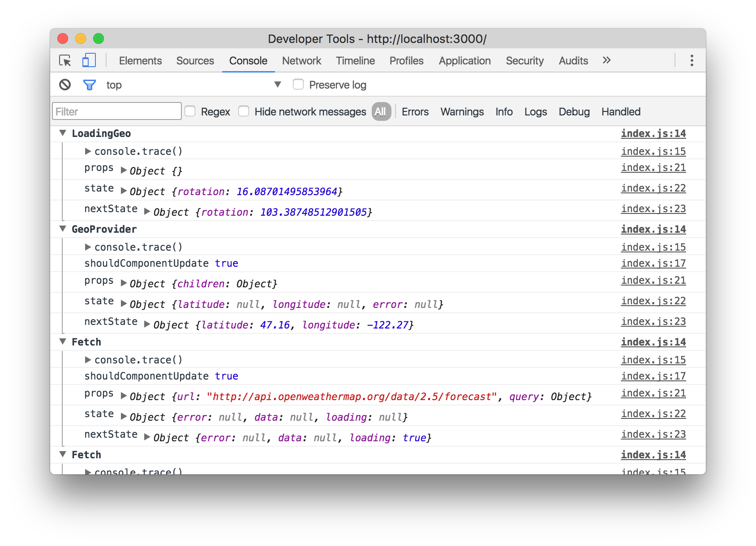Viewport: 756px width, 546px height.
Task: Collapse the LoadingGeo group
Action: click(63, 133)
